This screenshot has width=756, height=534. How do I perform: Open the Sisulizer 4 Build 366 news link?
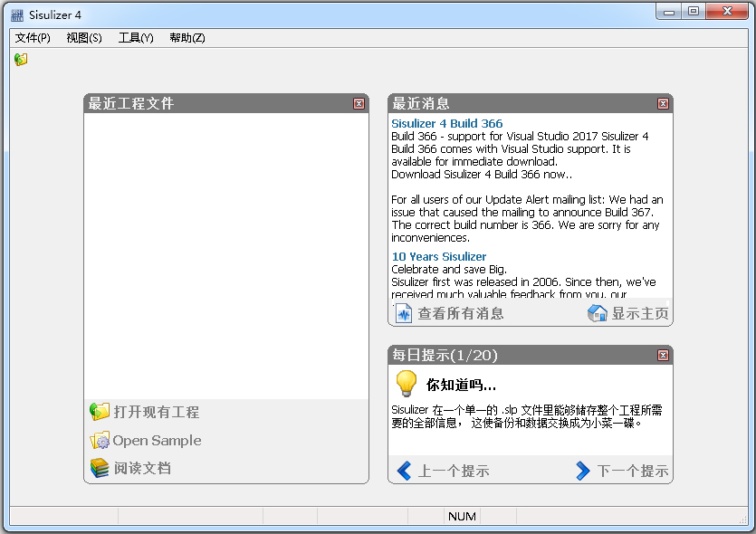point(446,124)
